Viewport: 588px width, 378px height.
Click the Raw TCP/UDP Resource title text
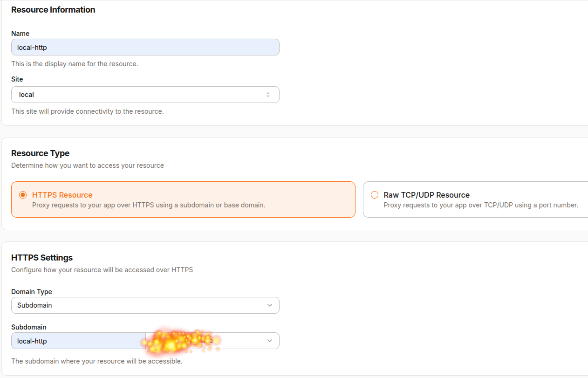point(427,195)
